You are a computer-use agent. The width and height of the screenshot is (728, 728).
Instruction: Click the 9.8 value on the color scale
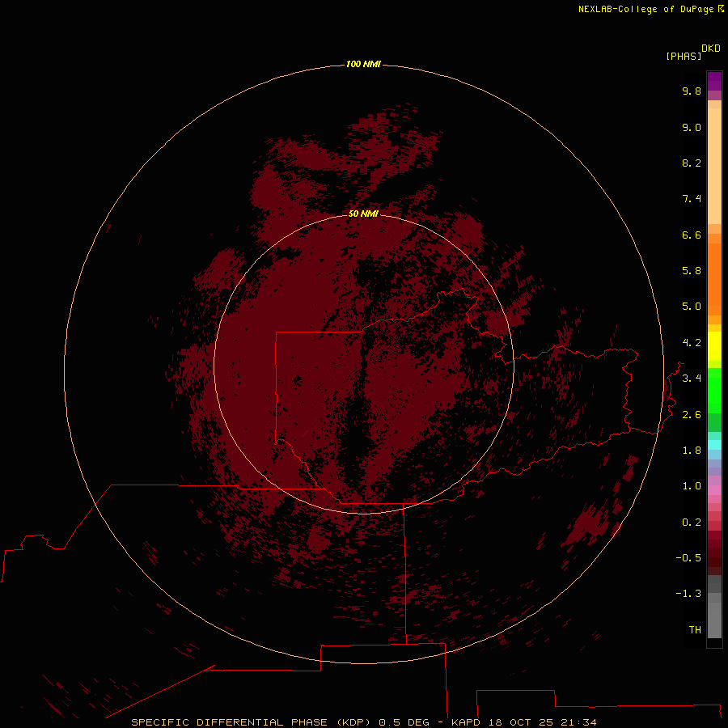(x=692, y=91)
